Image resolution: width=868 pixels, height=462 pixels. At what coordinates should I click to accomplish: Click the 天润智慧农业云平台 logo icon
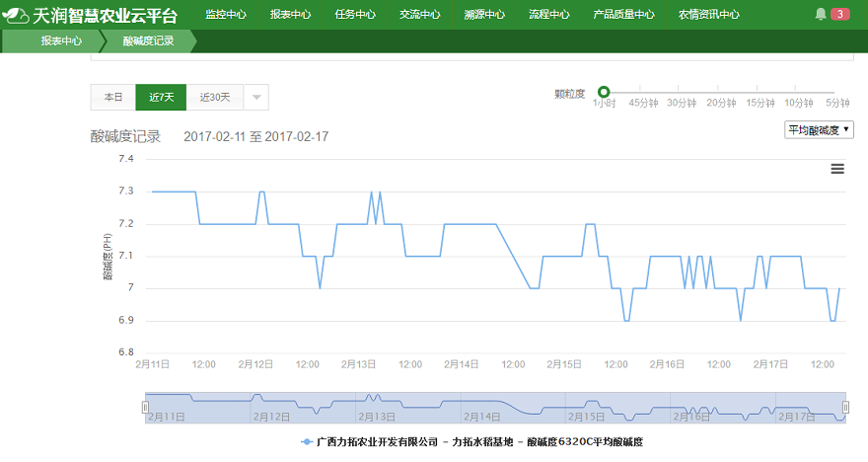point(16,14)
